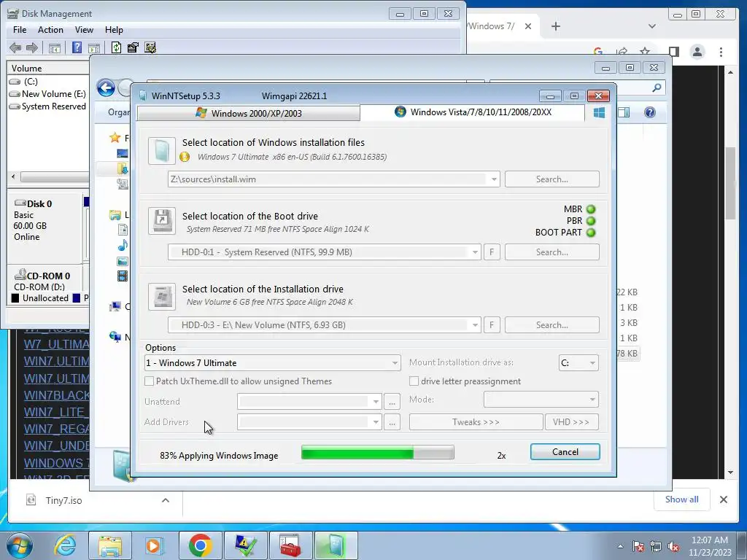Open Mount Installation drive letter dropdown
Image resolution: width=747 pixels, height=560 pixels.
pyautogui.click(x=578, y=363)
